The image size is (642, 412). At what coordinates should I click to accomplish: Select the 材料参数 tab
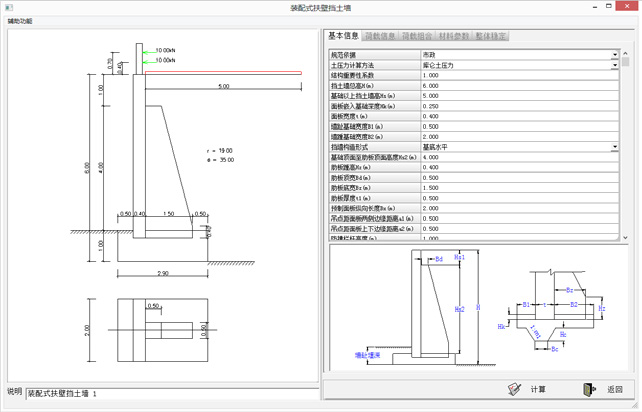pyautogui.click(x=454, y=37)
